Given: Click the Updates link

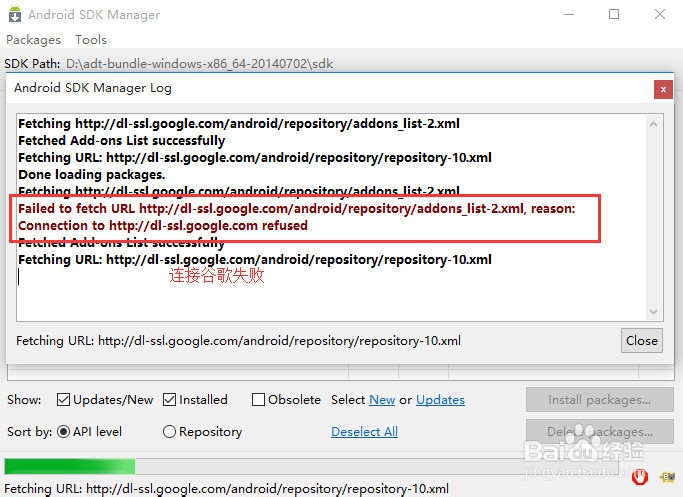Looking at the screenshot, I should click(440, 400).
